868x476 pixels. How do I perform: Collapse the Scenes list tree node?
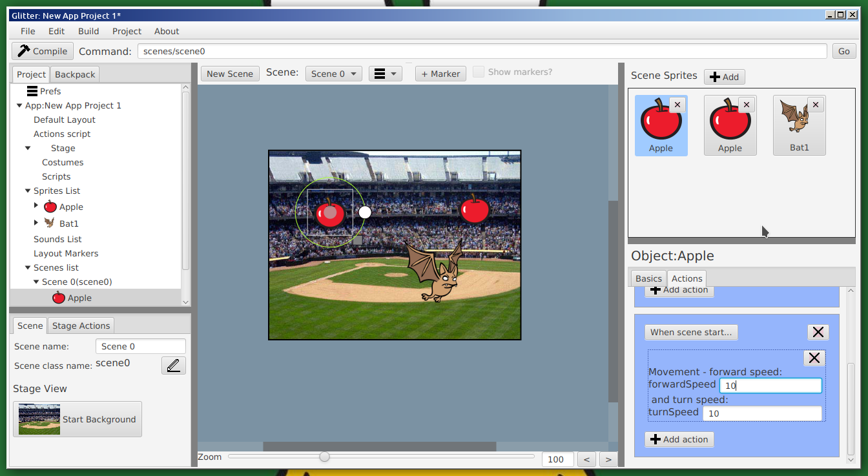tap(28, 267)
